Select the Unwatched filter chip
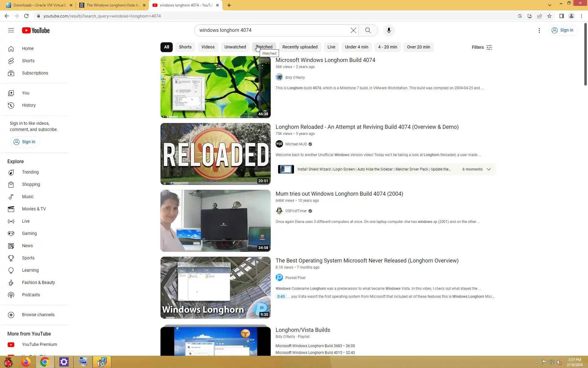588x368 pixels. 235,47
